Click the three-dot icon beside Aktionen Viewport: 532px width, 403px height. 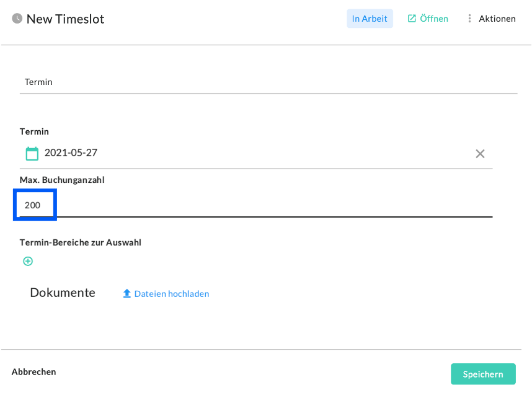pos(469,19)
